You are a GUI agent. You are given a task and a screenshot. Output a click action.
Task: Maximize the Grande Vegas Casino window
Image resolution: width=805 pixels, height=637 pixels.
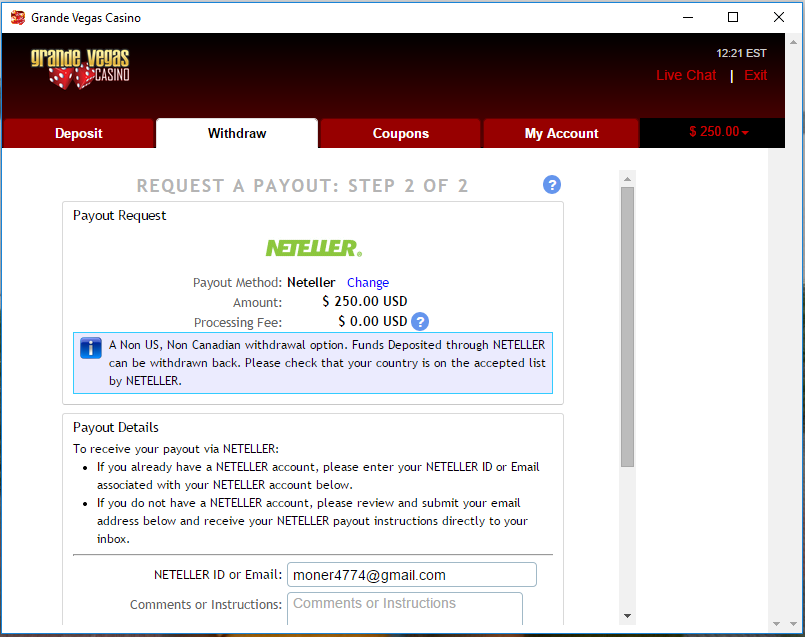click(733, 17)
